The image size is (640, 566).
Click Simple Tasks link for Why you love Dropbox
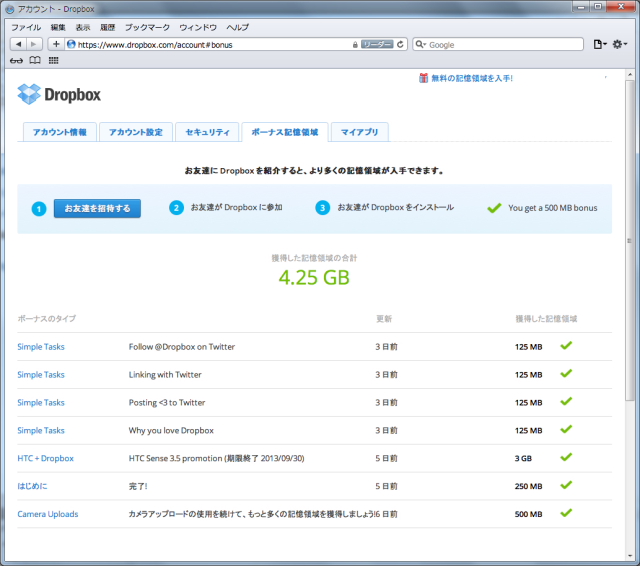[x=41, y=430]
